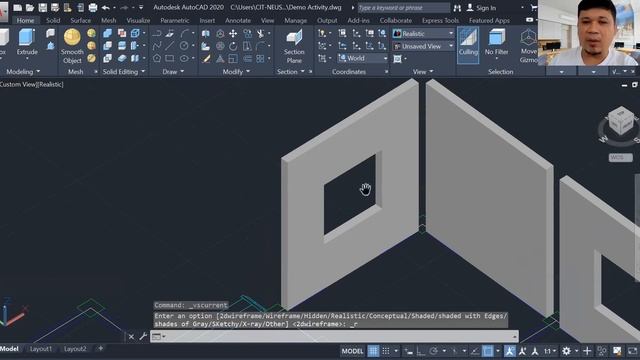This screenshot has width=640, height=360.
Task: Switch to the Layout1 tab
Action: pos(40,349)
